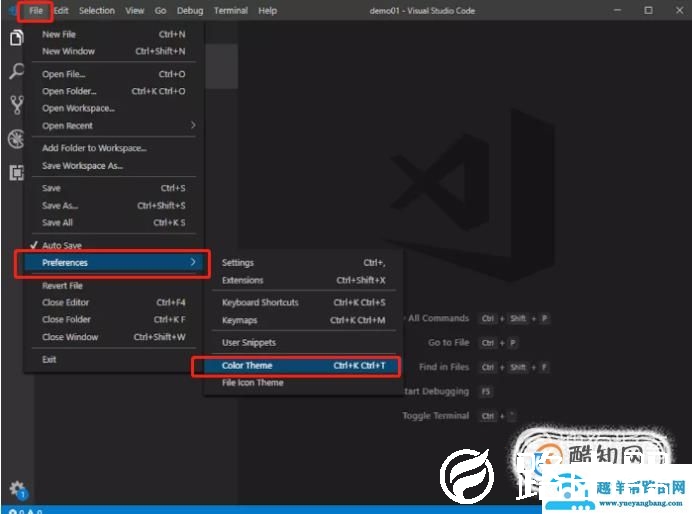This screenshot has height=514, width=692.
Task: Toggle the Auto Save option
Action: (114, 245)
